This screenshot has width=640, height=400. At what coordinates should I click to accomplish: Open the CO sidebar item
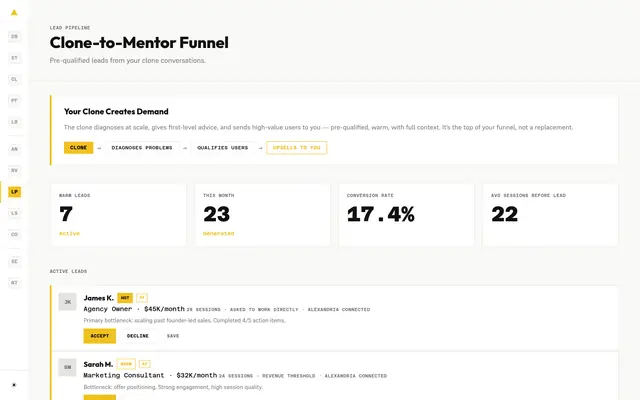[x=14, y=234]
